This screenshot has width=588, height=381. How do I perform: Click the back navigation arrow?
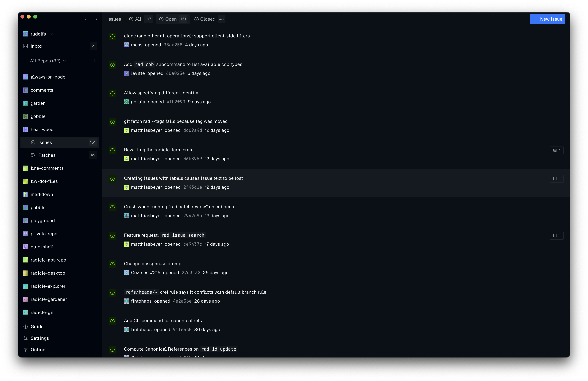click(86, 19)
